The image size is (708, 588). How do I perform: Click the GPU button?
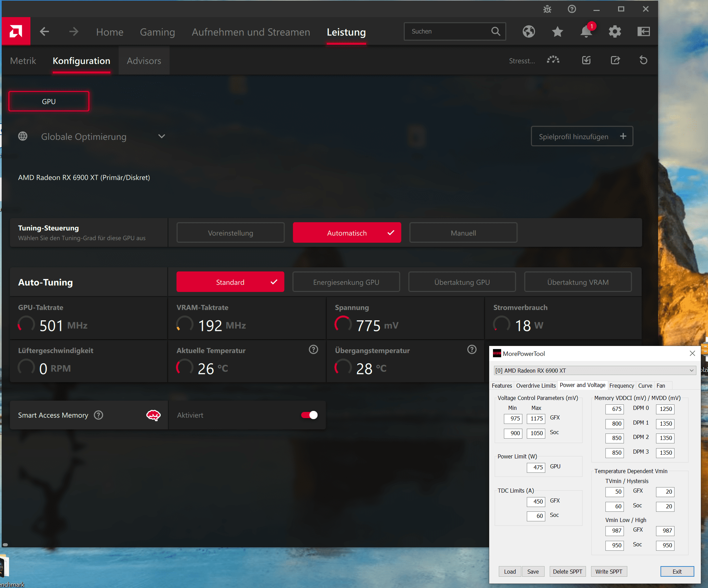tap(49, 102)
